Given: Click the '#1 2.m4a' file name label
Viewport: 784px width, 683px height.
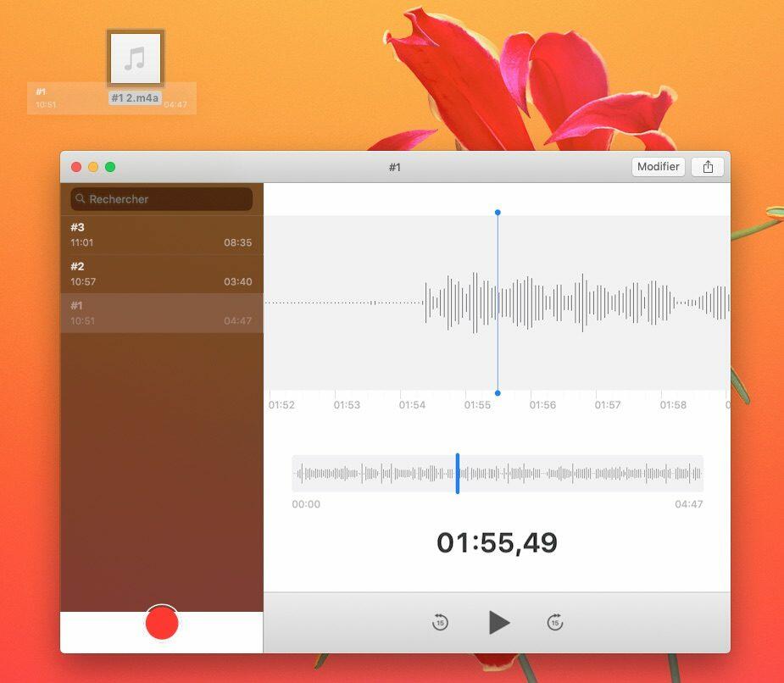Looking at the screenshot, I should 135,98.
